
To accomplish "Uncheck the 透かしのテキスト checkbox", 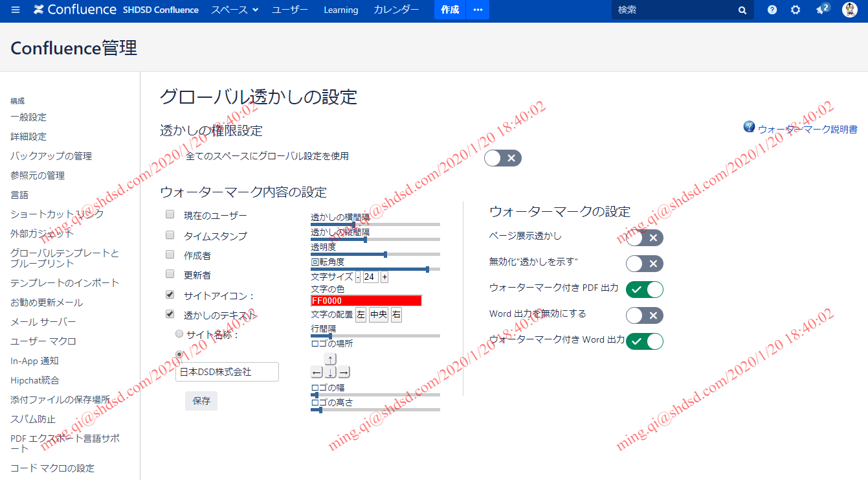I will pos(170,314).
